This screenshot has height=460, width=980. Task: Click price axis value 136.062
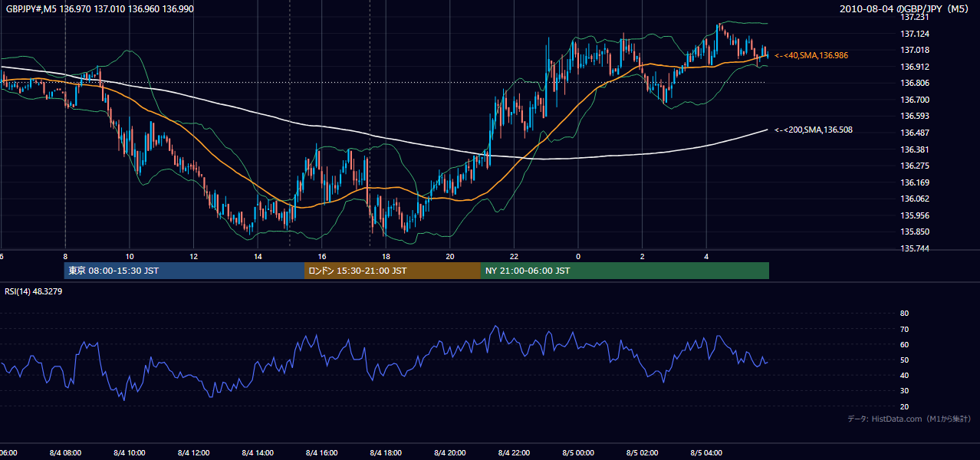click(x=914, y=199)
